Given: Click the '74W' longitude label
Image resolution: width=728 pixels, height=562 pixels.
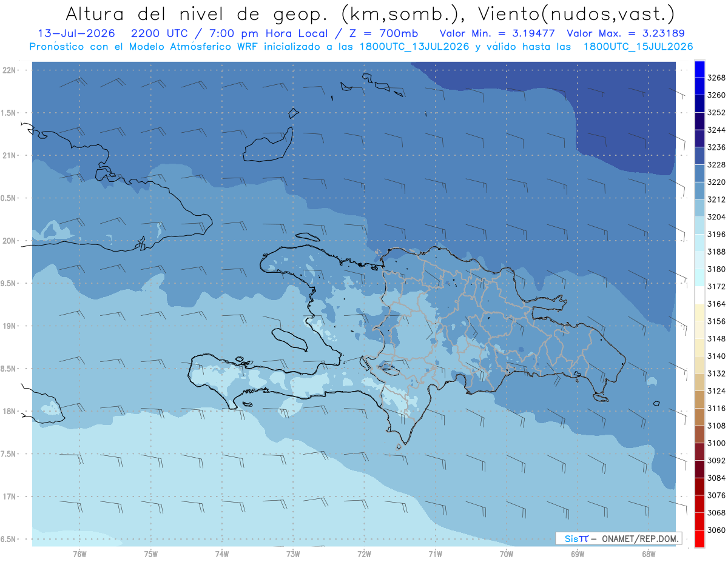Looking at the screenshot, I should pos(222,554).
